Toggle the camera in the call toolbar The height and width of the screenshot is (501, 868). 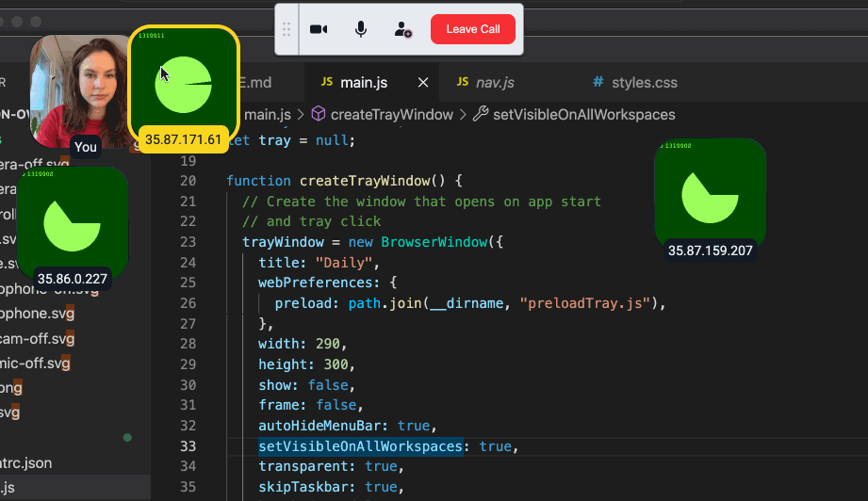[319, 29]
